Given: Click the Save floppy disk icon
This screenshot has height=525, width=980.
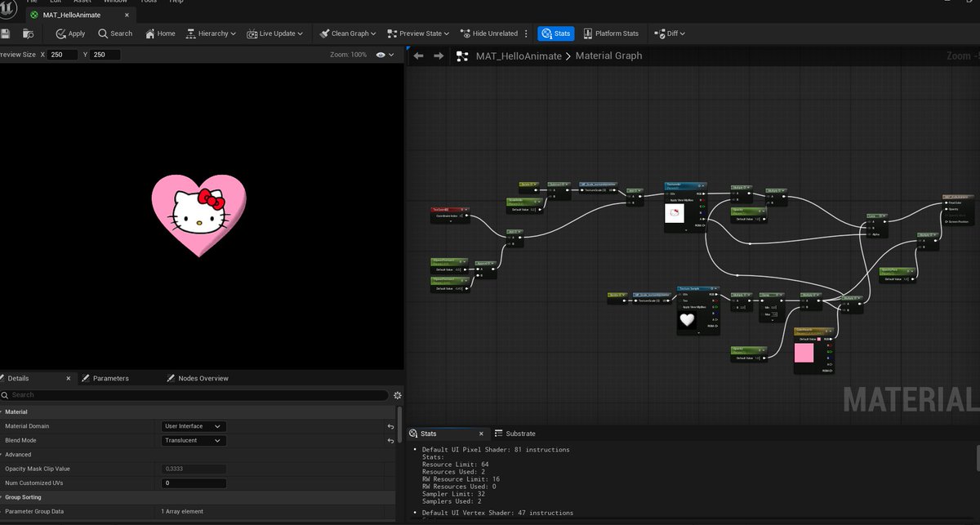Looking at the screenshot, I should [x=5, y=33].
